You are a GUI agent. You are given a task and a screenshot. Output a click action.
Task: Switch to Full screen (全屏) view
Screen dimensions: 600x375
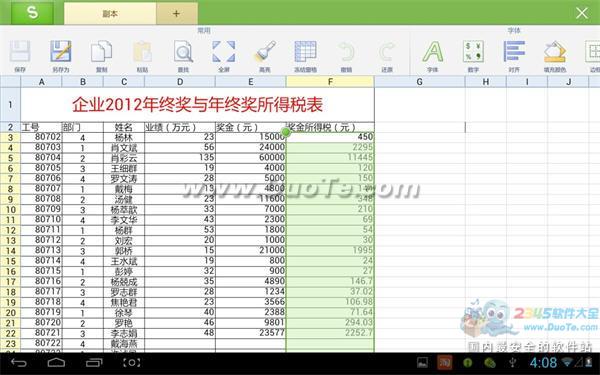click(224, 55)
